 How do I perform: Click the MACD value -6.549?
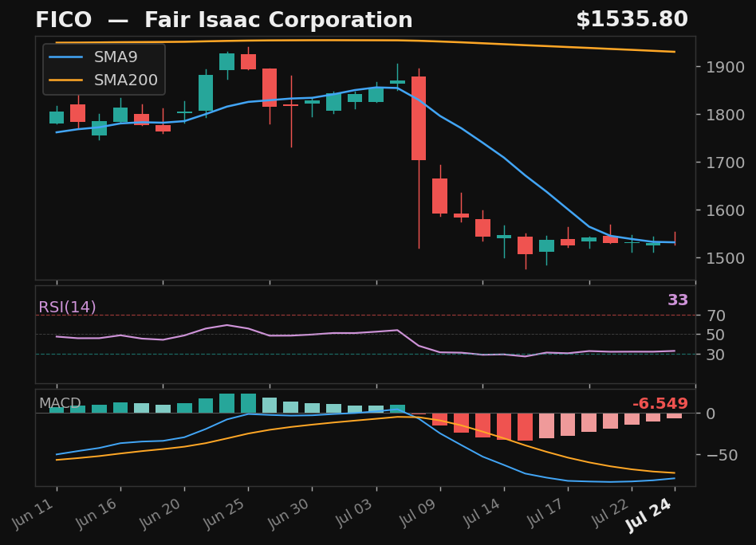pos(660,403)
